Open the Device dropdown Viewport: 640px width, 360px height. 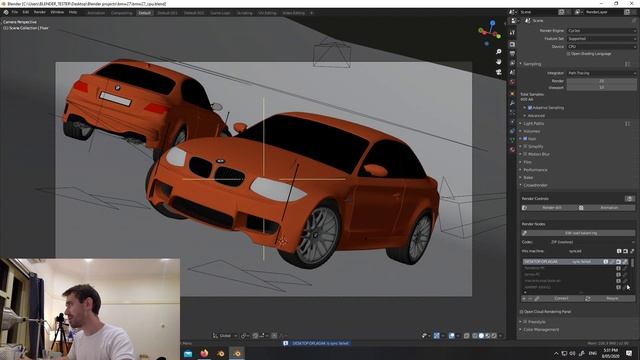[601, 47]
